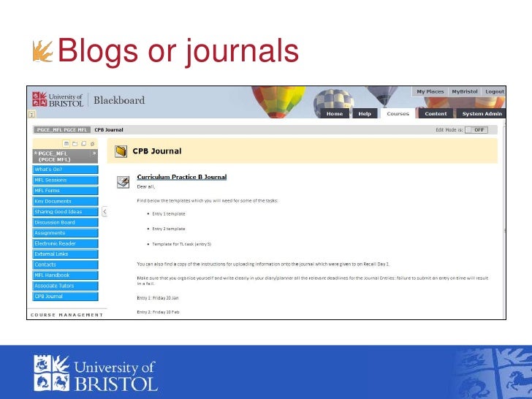The image size is (532, 399).
Task: Open the Help tab
Action: coord(365,114)
